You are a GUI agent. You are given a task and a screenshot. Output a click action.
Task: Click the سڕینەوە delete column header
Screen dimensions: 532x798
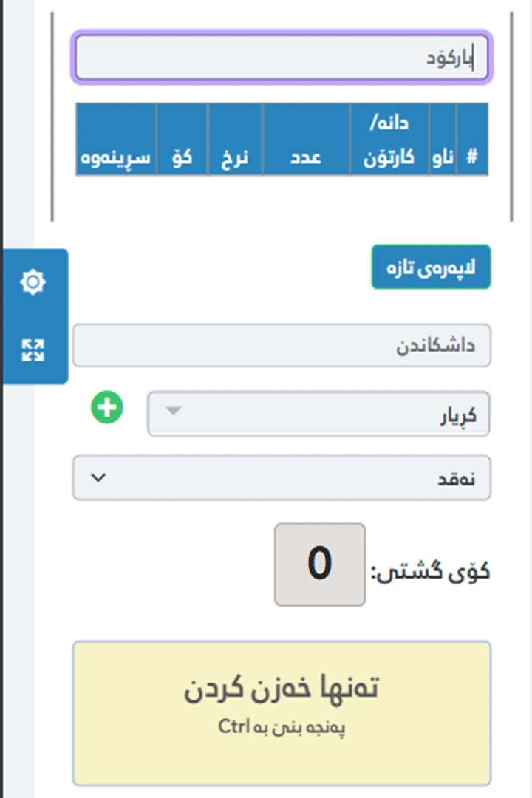click(x=116, y=158)
